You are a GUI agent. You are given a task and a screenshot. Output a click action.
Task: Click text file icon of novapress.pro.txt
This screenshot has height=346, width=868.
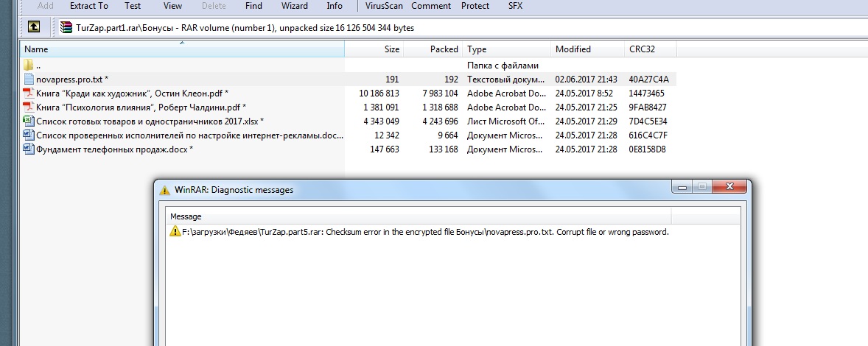29,79
